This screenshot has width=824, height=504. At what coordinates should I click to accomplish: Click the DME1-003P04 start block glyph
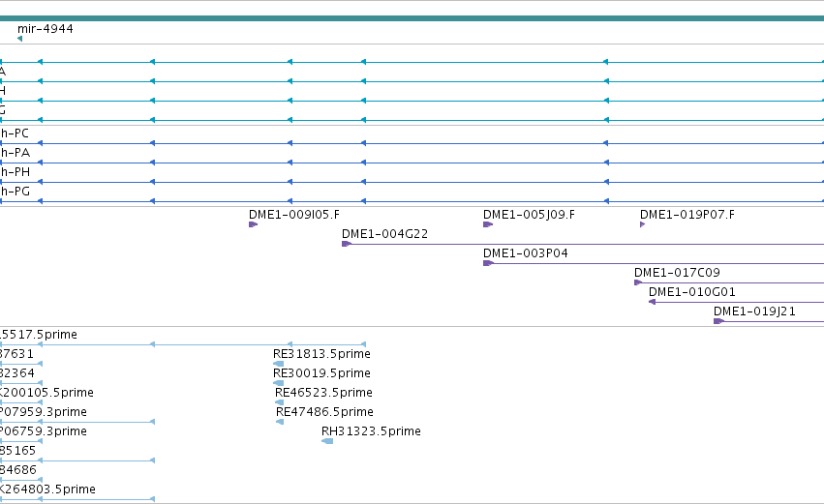point(488,263)
